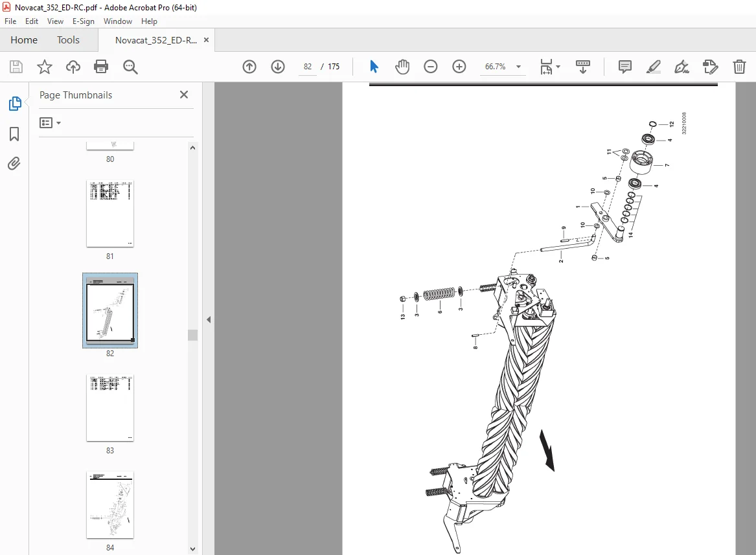Activate the Hand pan tool
This screenshot has width=756, height=555.
tap(402, 67)
